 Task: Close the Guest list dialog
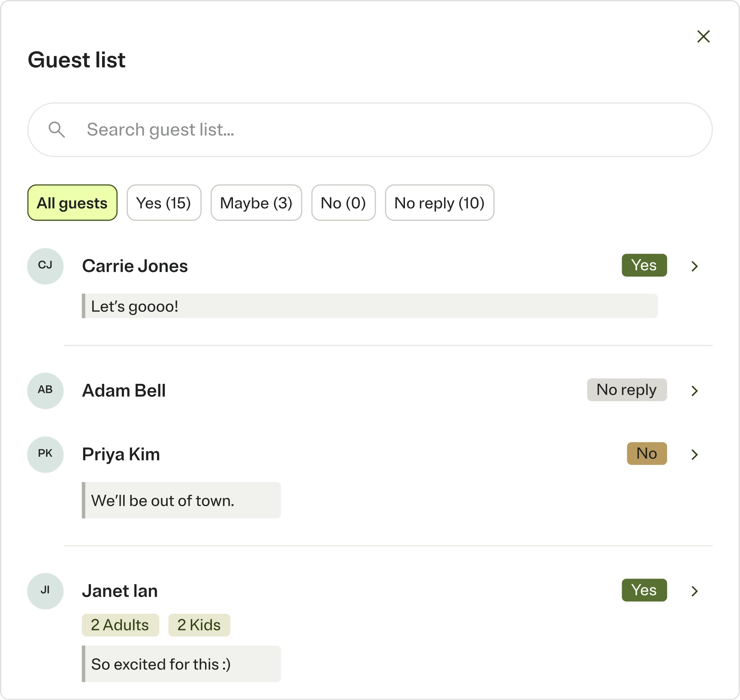(703, 36)
